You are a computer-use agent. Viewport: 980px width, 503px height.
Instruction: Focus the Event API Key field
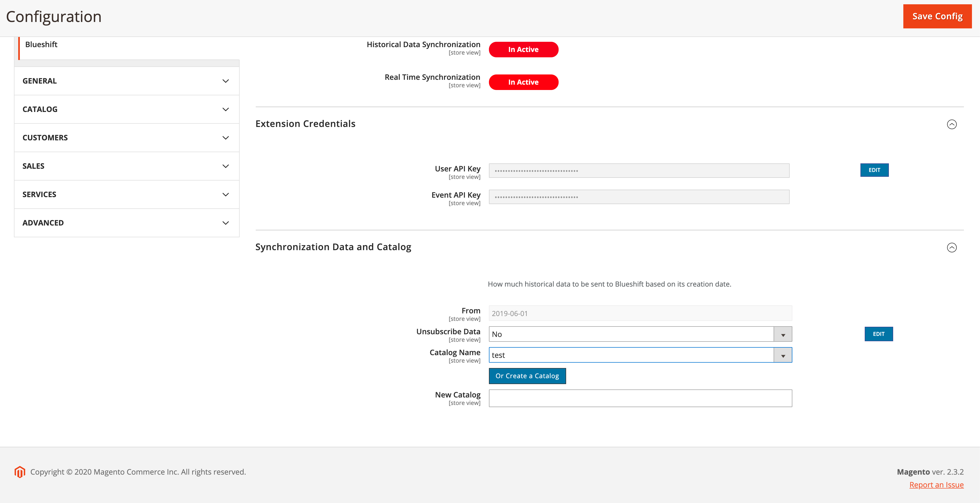[x=639, y=197]
